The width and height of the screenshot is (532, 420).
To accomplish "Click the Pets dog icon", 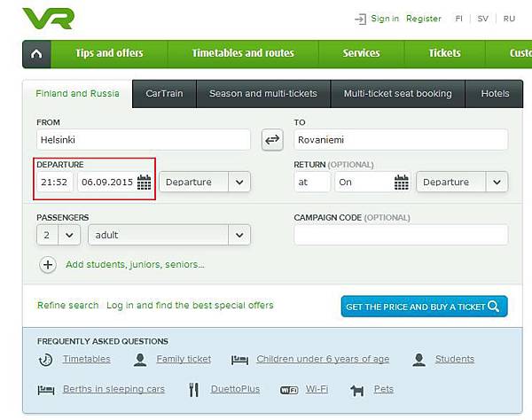I will point(357,390).
